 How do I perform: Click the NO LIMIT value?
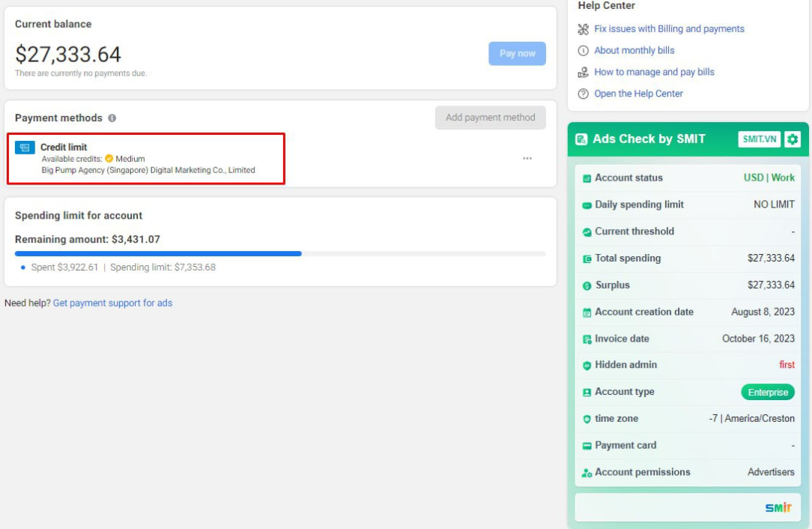tap(774, 205)
